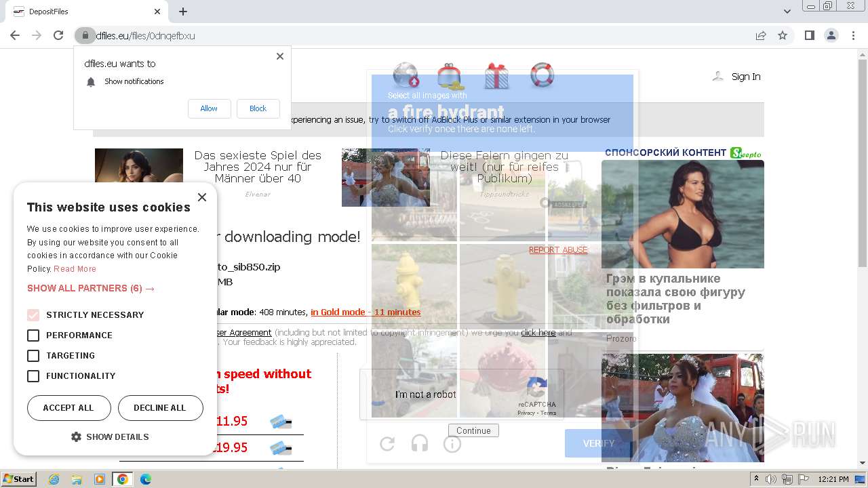Enable Targeting cookies checkbox
868x488 pixels.
point(33,355)
